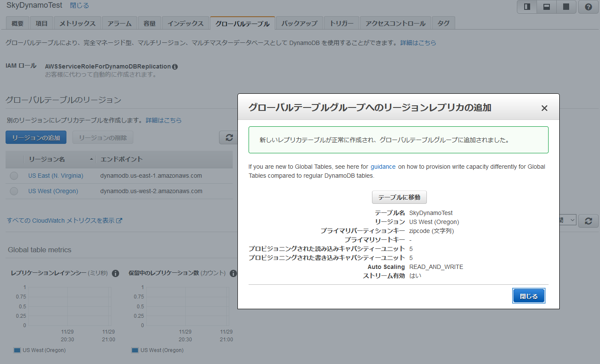Click the dynamodb.us-west-2.amazonaws.com endpoint text
Image resolution: width=600 pixels, height=364 pixels.
(x=151, y=191)
